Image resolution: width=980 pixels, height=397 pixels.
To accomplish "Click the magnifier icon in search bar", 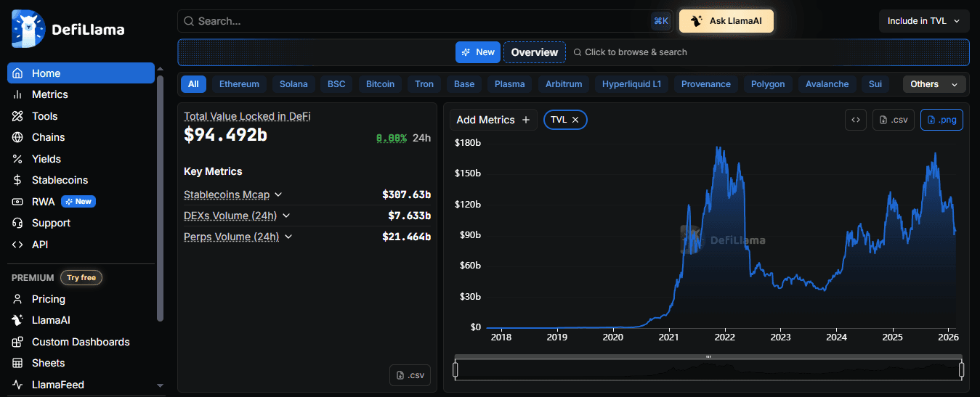I will point(189,21).
